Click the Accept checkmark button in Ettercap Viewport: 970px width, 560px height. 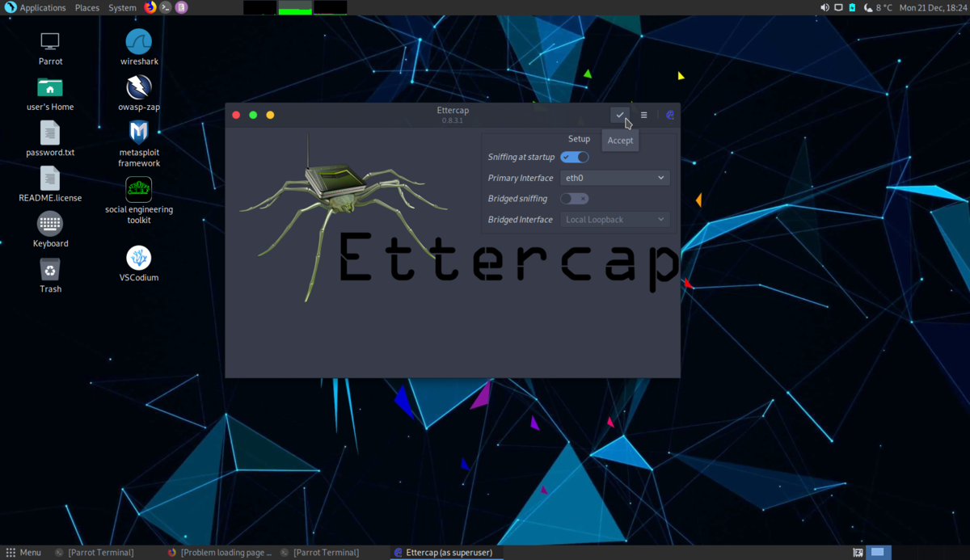(x=620, y=115)
